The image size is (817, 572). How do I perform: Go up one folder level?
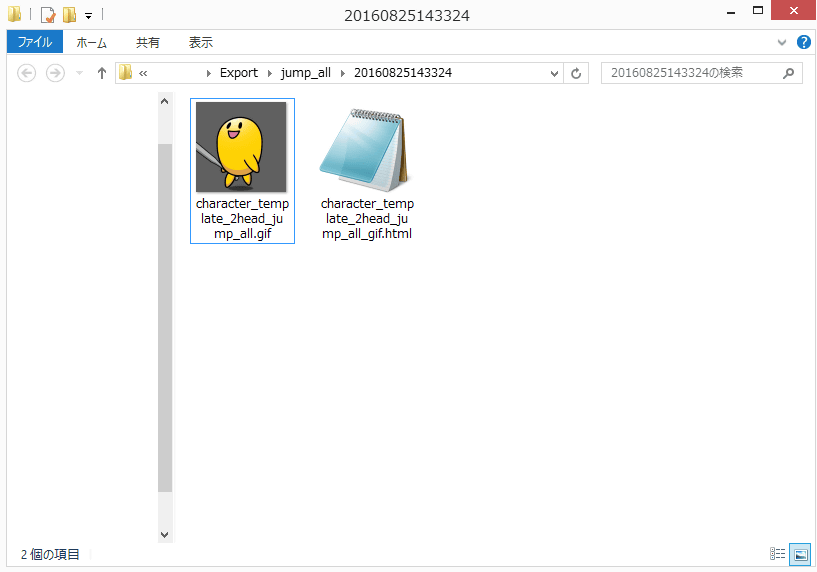102,73
